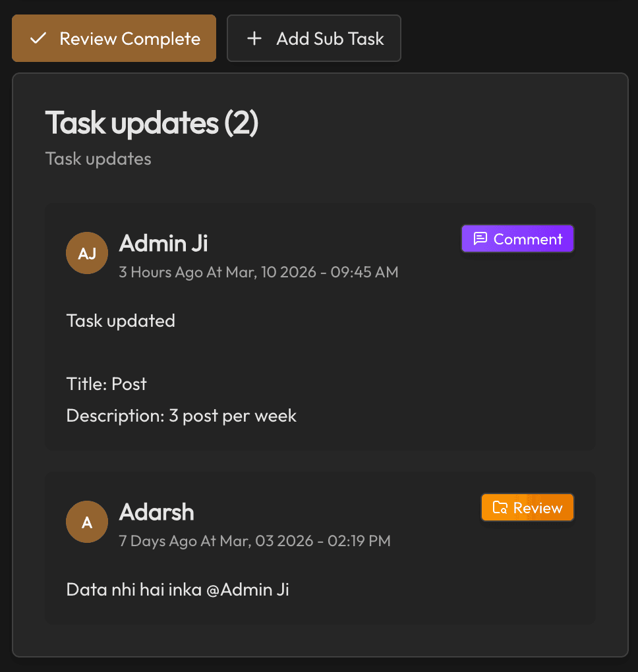Click Adarsh's avatar with letter A

[87, 522]
